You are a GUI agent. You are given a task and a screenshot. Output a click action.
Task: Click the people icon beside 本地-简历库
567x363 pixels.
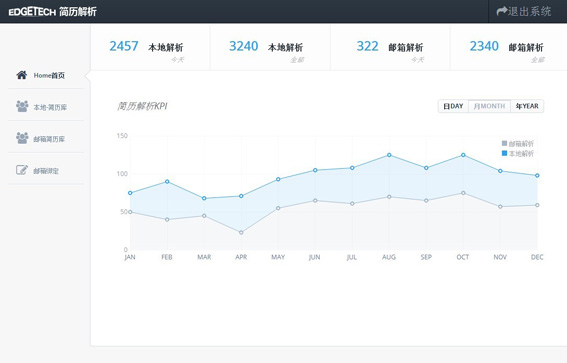coord(22,106)
